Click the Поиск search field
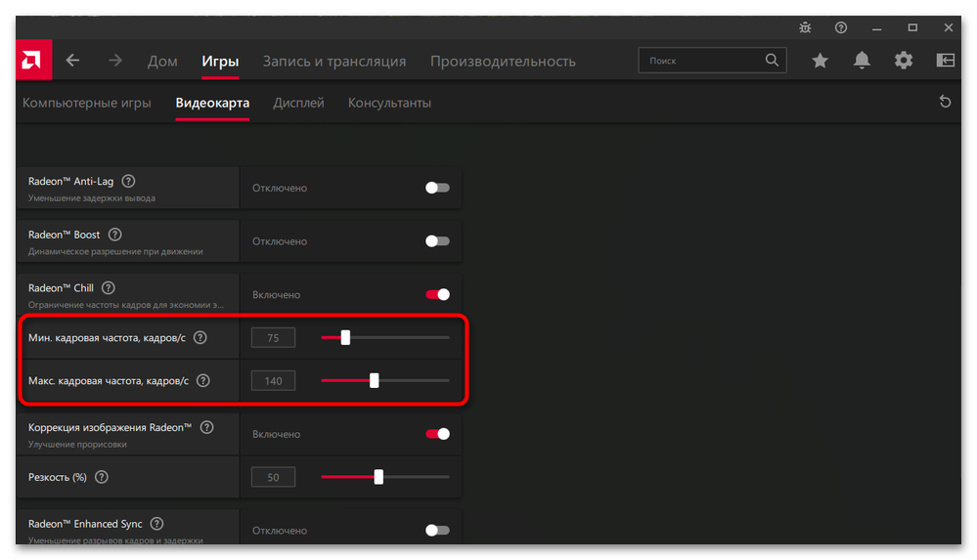The width and height of the screenshot is (977, 560). pos(712,61)
